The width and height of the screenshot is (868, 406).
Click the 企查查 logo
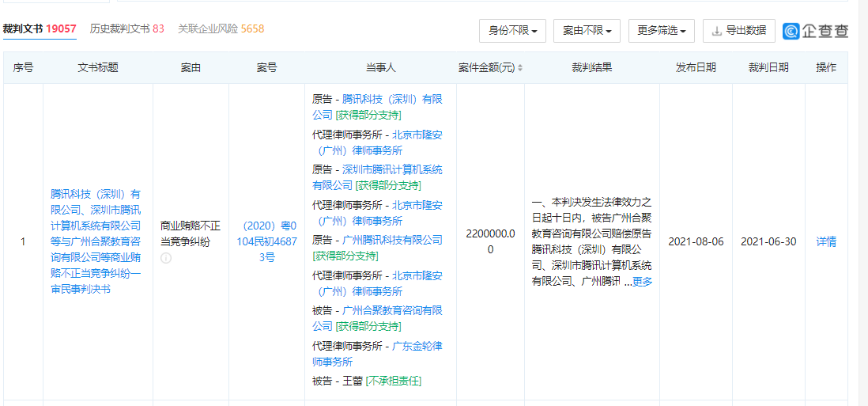pyautogui.click(x=815, y=31)
